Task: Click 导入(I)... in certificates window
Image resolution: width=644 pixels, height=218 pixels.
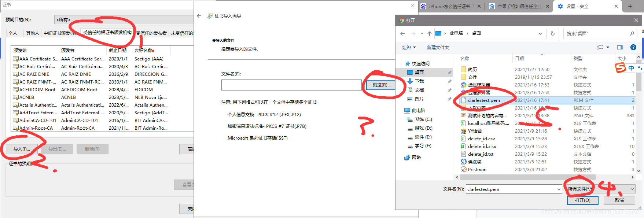Action: pyautogui.click(x=22, y=149)
